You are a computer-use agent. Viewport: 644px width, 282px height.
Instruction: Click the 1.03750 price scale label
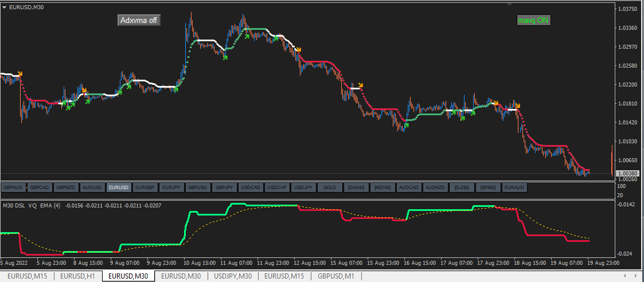[626, 9]
